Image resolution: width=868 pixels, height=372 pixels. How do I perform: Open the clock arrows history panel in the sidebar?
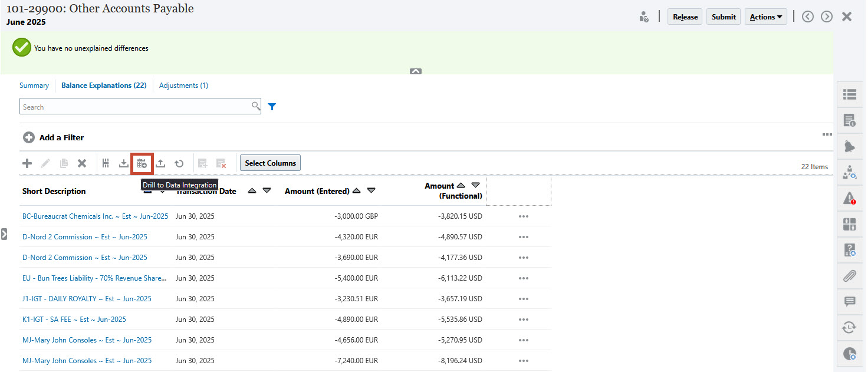(x=849, y=327)
